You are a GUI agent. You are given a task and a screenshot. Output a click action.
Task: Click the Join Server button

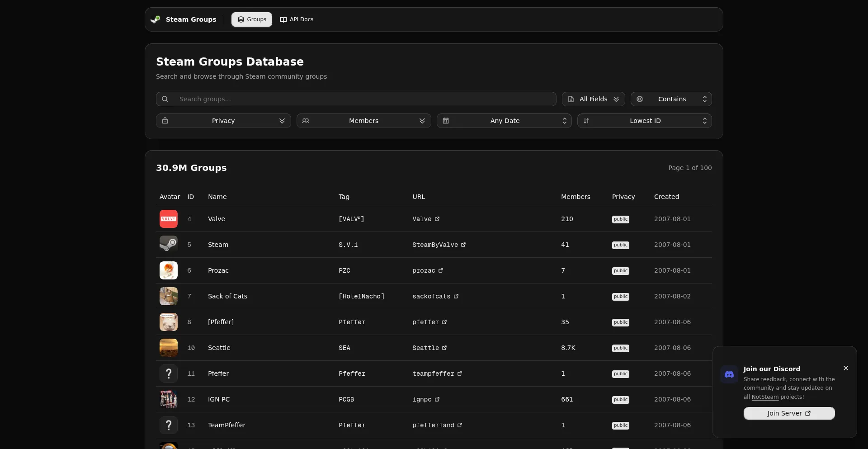(789, 413)
